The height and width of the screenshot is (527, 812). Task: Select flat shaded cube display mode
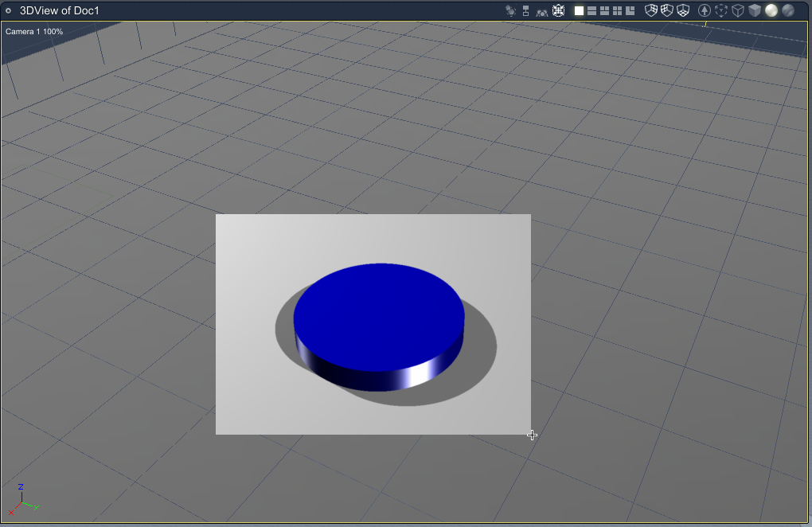click(755, 10)
